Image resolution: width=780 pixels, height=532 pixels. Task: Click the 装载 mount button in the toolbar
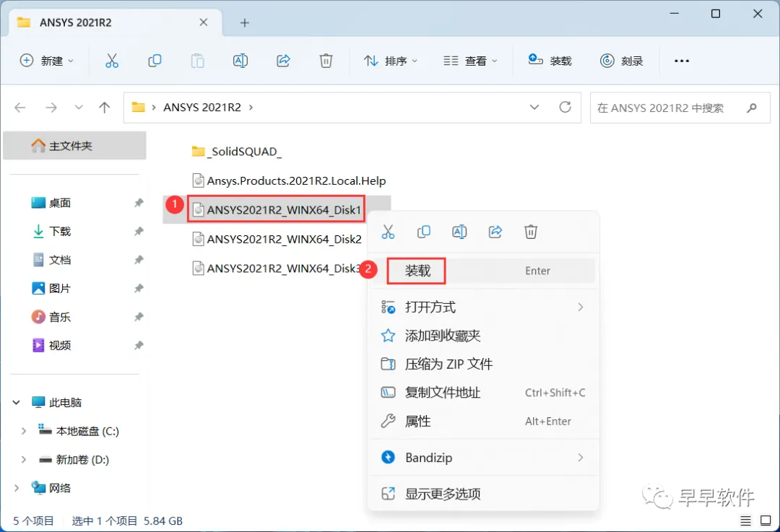(550, 61)
